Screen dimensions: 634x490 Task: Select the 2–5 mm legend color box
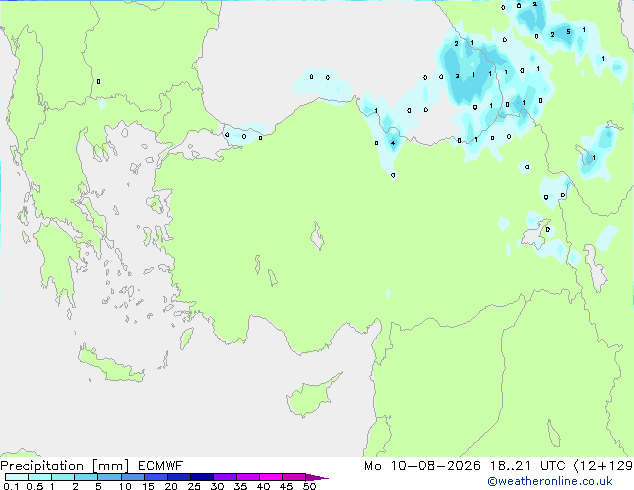click(86, 477)
